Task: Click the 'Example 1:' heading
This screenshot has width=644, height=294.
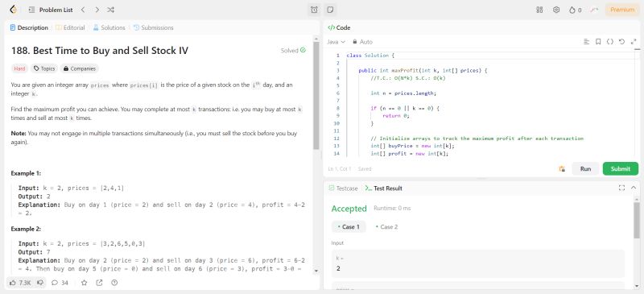Action: click(x=26, y=173)
